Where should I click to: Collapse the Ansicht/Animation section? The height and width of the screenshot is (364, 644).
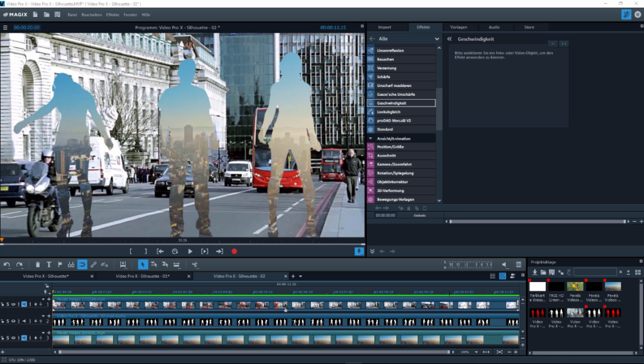(x=370, y=139)
